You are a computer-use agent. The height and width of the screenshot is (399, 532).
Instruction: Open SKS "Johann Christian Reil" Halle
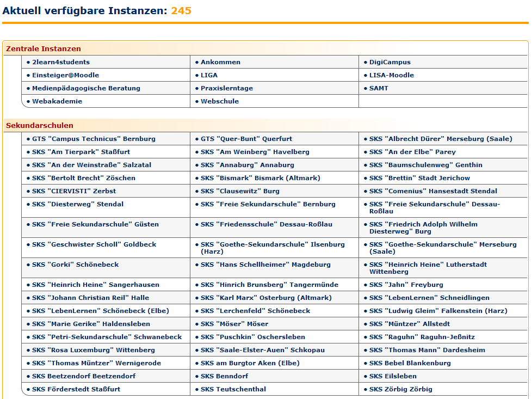[91, 298]
